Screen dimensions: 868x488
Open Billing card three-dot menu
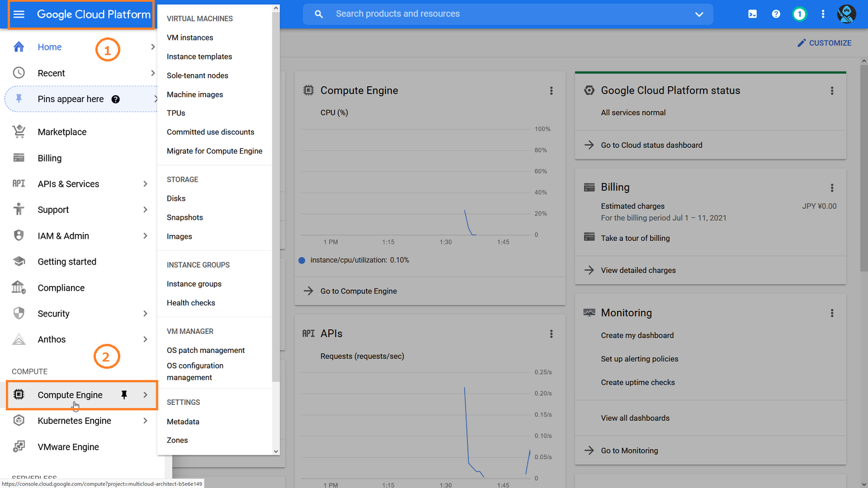(x=832, y=188)
